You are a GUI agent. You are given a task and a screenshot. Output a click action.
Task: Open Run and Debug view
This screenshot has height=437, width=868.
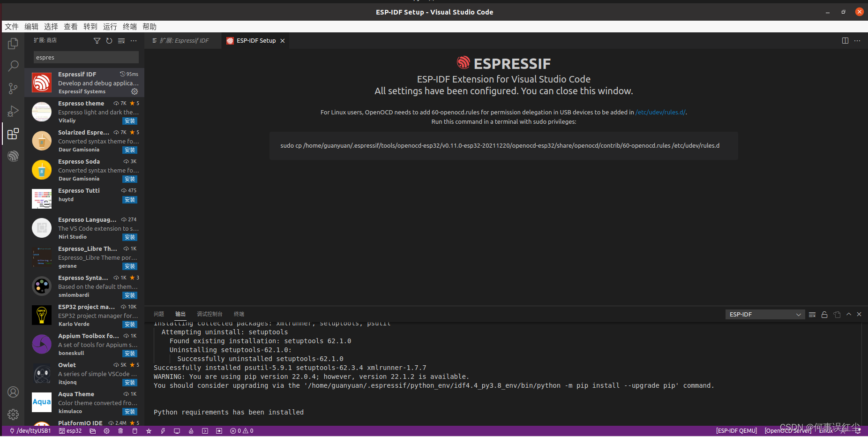13,111
